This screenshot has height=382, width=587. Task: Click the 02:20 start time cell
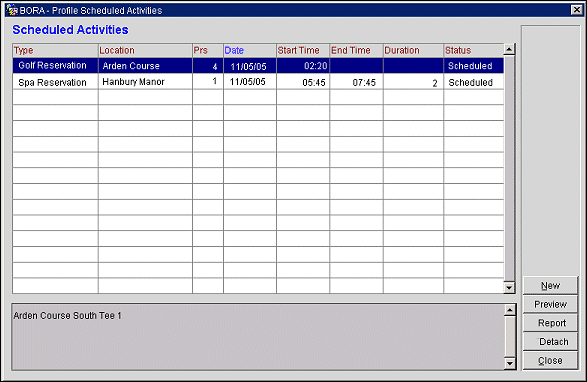[x=303, y=66]
